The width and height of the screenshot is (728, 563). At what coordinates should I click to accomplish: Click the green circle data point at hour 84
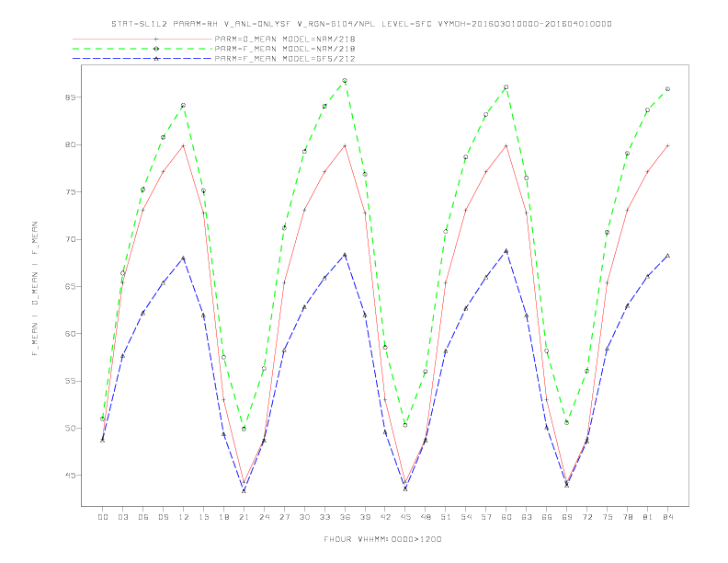click(x=667, y=88)
